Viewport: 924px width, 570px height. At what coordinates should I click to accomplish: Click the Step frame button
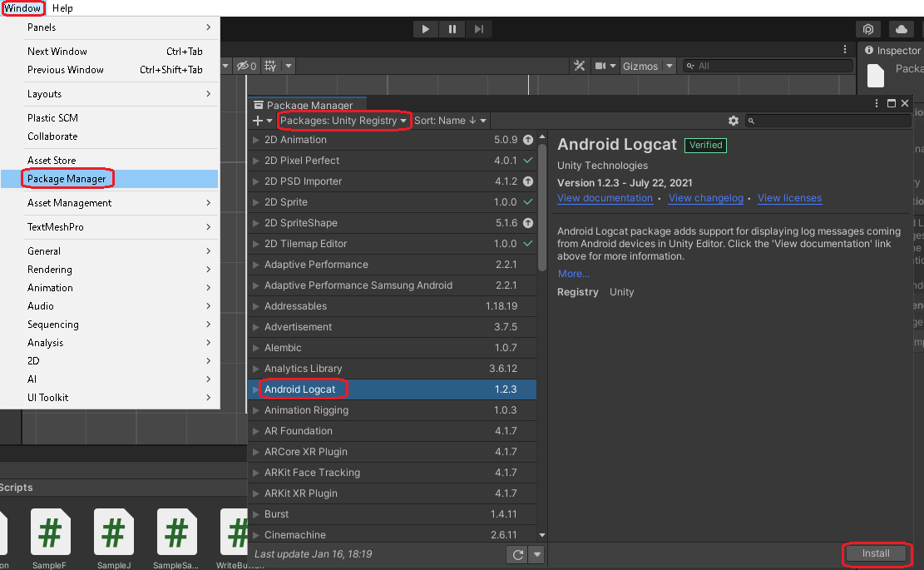[x=479, y=29]
